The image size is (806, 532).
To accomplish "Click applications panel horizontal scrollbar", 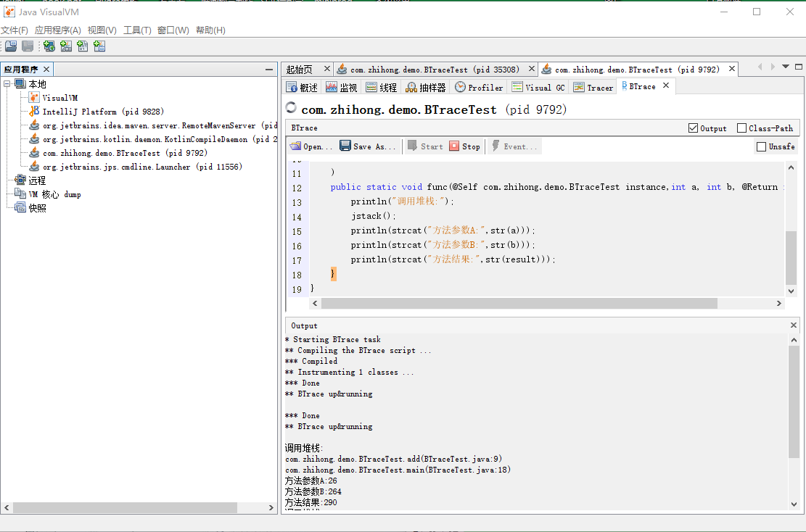I will pyautogui.click(x=125, y=507).
